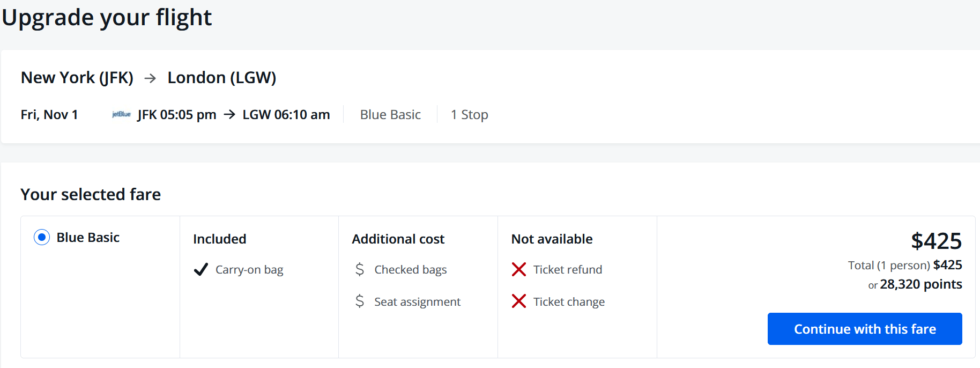Click the Carry-on bag included item
980x368 pixels.
tap(249, 270)
